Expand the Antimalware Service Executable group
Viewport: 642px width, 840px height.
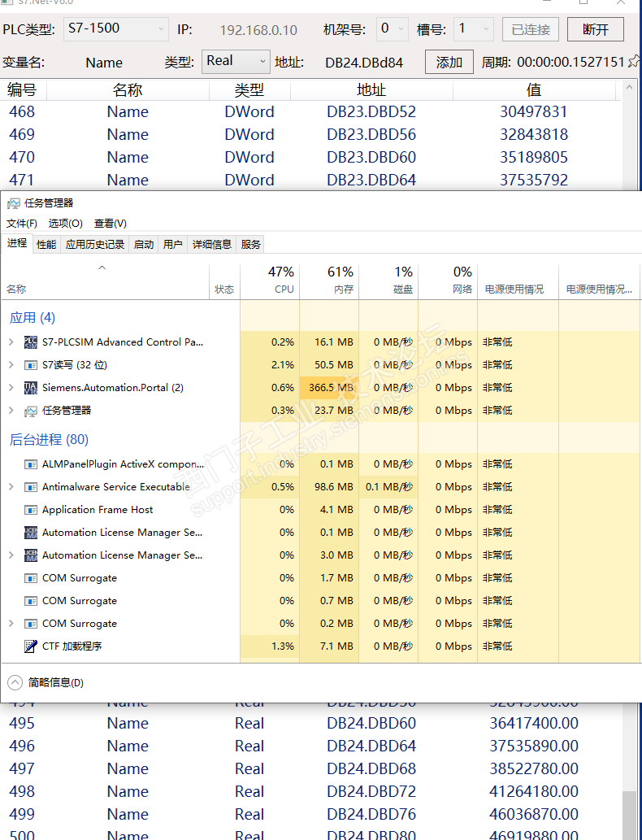point(11,487)
